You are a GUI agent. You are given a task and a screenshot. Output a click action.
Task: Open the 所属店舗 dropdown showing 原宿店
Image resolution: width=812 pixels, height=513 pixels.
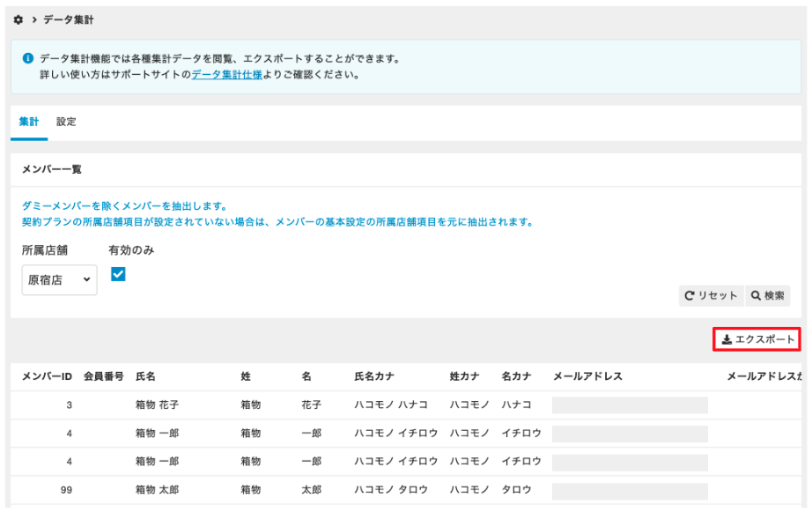click(60, 279)
